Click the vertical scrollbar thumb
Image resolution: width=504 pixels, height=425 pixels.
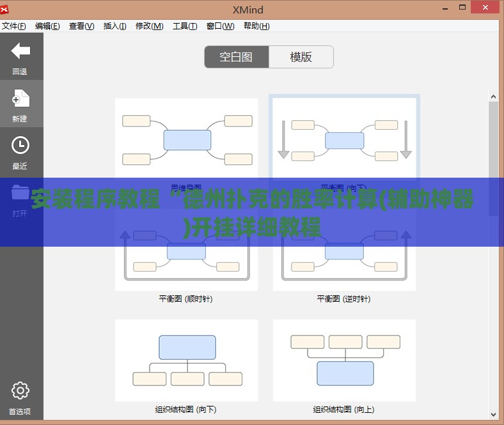(x=493, y=159)
